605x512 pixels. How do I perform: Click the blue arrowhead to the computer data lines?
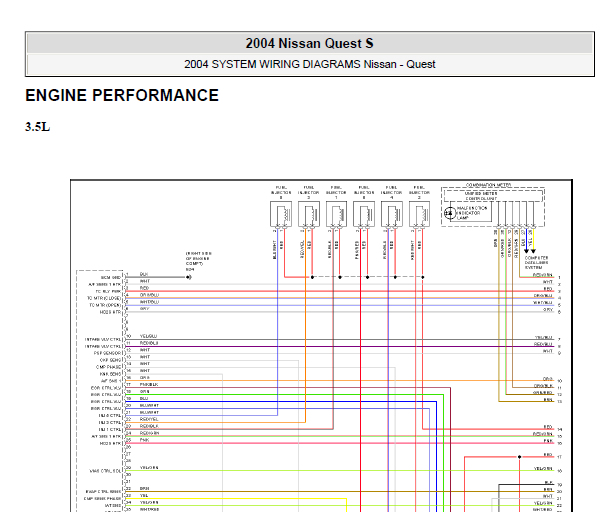pos(526,251)
